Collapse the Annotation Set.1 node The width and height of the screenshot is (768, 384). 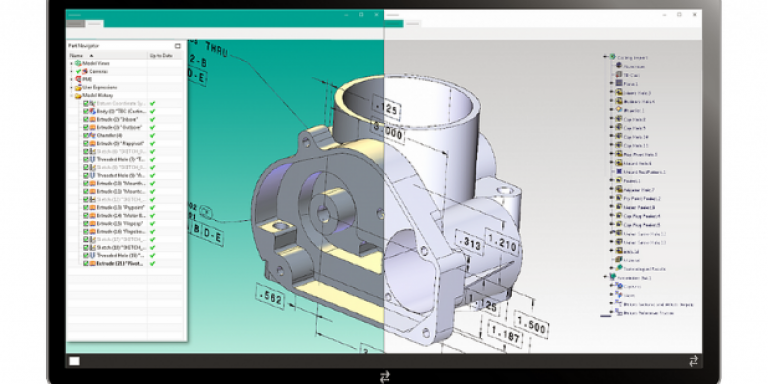[605, 277]
